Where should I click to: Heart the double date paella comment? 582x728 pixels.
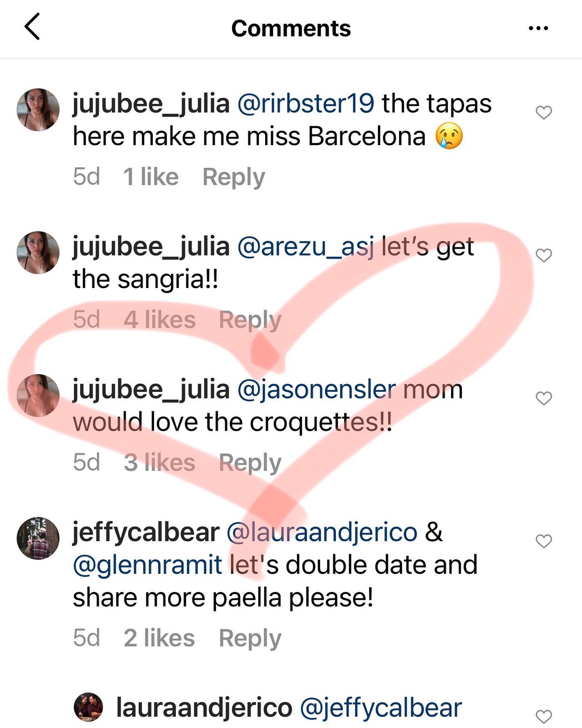click(x=544, y=541)
